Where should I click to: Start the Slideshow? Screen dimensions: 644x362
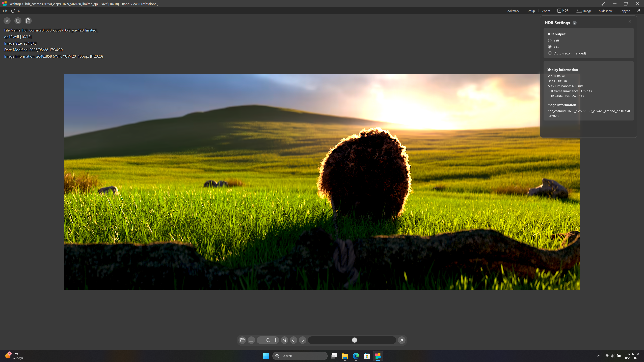click(x=605, y=11)
